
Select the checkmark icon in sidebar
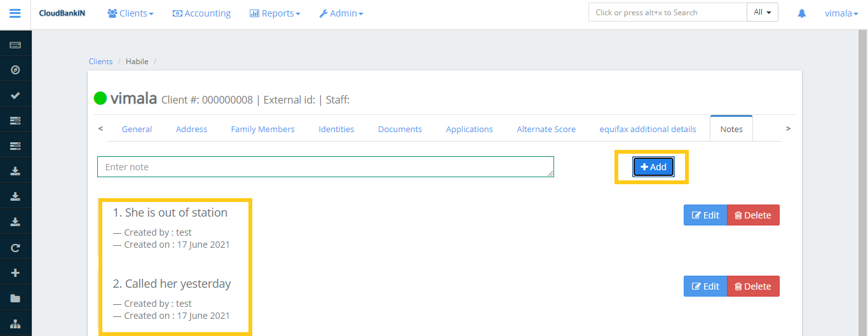click(15, 95)
